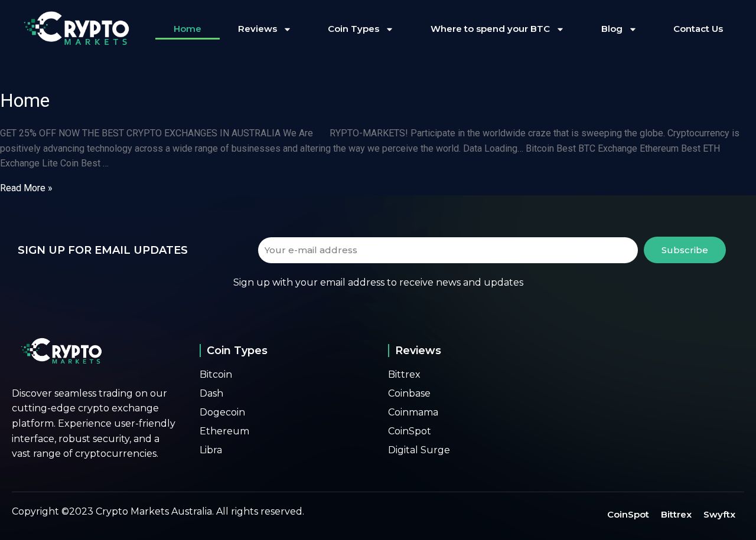756x540 pixels.
Task: Open the Home menu item
Action: (x=187, y=29)
